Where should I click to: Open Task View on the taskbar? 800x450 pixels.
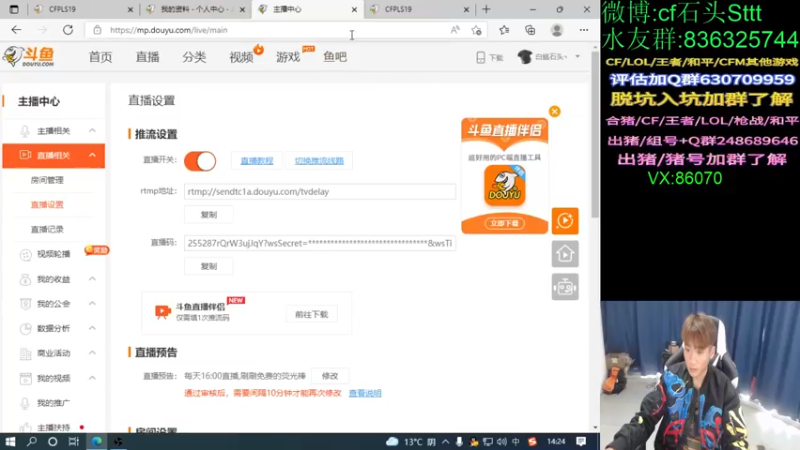click(x=73, y=441)
